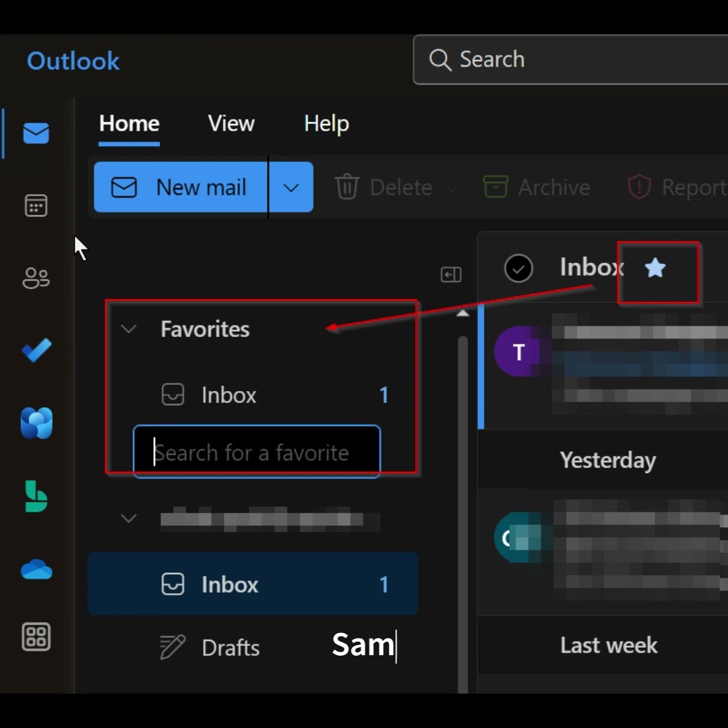Viewport: 728px width, 728px height.
Task: Toggle the Inbox favorite star
Action: coord(655,268)
